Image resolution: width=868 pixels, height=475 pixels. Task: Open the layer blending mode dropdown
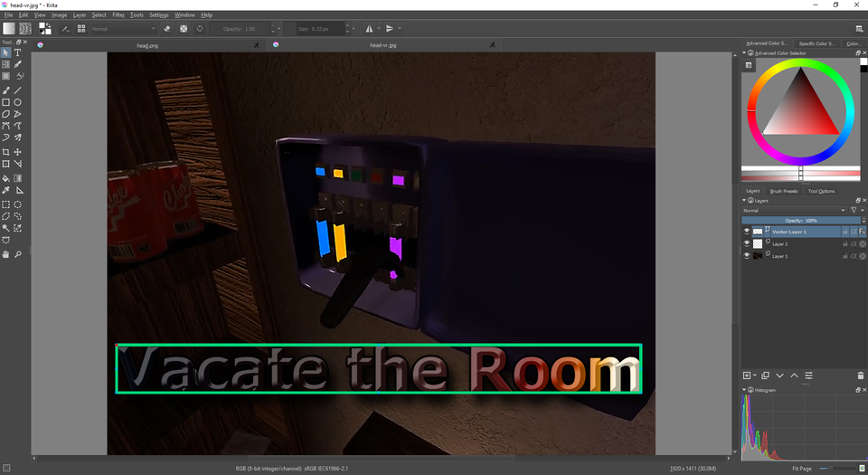(x=794, y=210)
